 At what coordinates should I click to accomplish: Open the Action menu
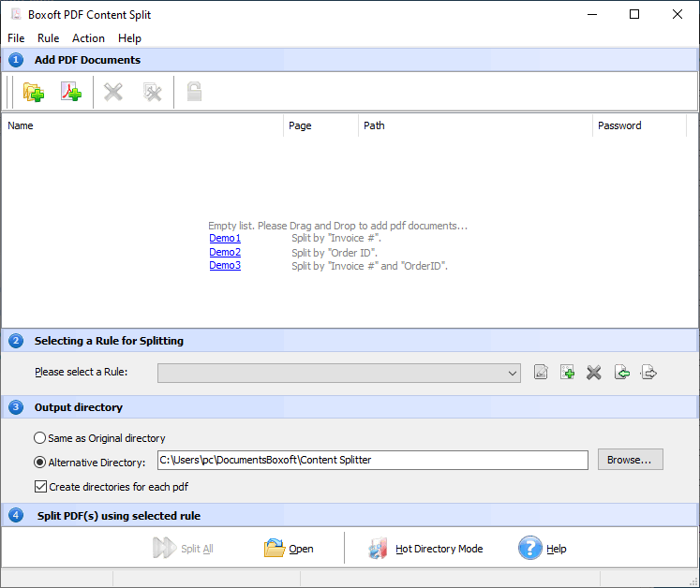coord(88,38)
